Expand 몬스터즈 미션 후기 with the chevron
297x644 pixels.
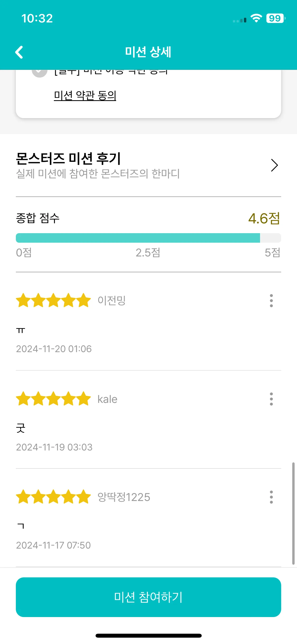275,165
